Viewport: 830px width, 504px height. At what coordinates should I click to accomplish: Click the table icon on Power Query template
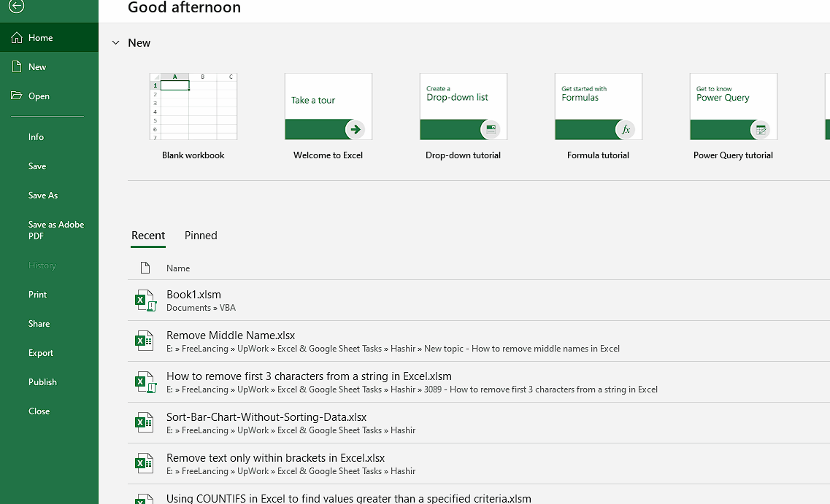[x=761, y=130]
